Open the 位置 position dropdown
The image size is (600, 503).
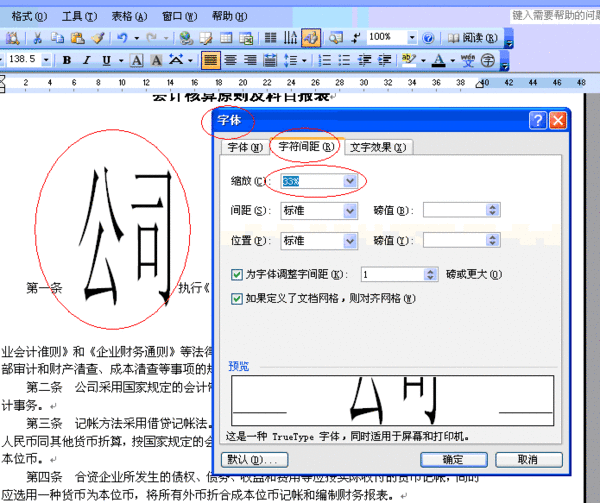click(350, 241)
